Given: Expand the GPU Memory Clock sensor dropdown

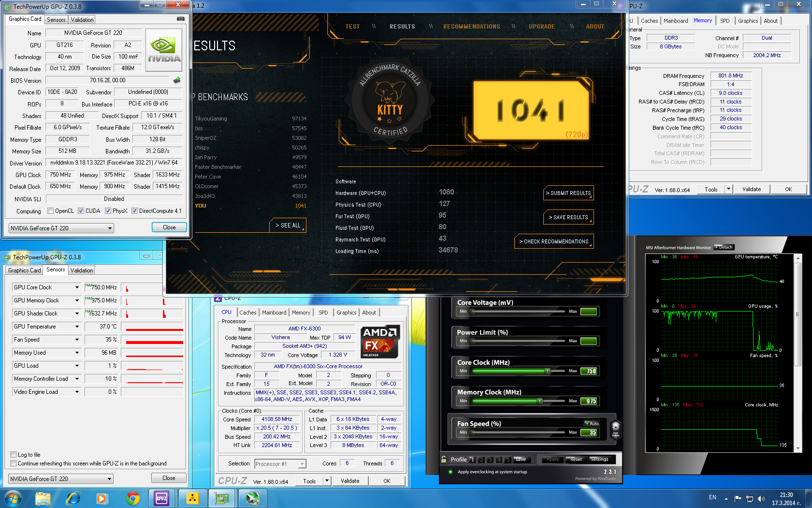Looking at the screenshot, I should [x=77, y=300].
